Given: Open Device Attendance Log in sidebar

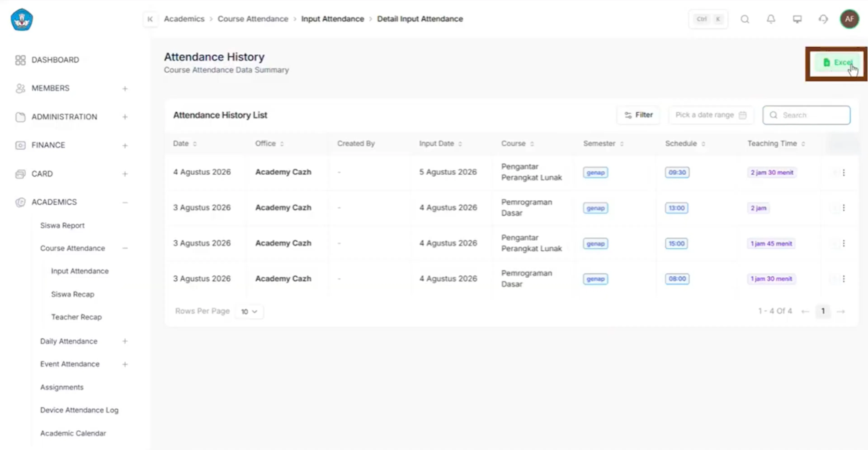Looking at the screenshot, I should pos(79,410).
